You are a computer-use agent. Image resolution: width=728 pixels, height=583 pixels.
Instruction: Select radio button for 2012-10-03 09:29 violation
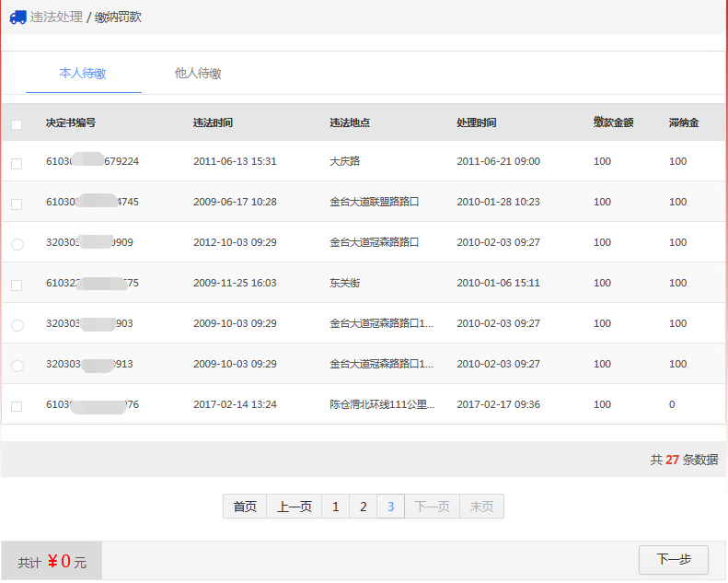pos(17,244)
